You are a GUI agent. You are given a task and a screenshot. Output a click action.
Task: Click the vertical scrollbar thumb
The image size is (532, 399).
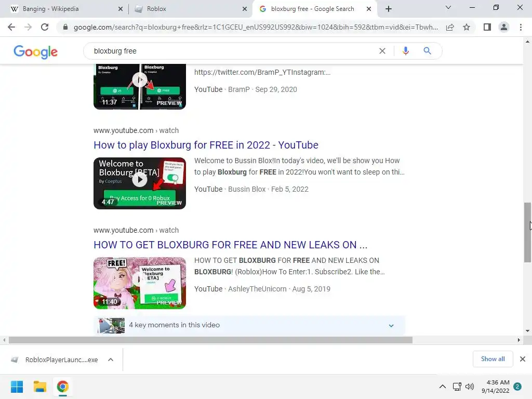pos(527,232)
